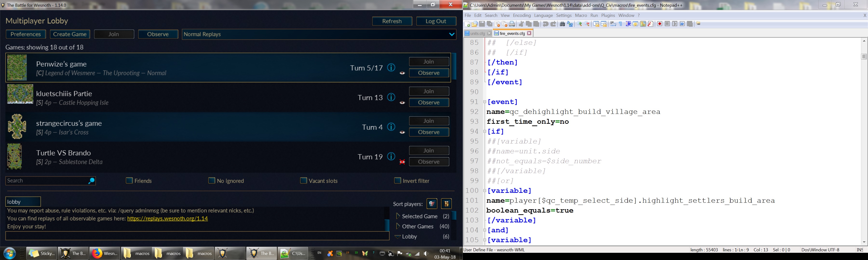Click the info icon for Penwize's game
This screenshot has width=868, height=260.
tap(391, 68)
